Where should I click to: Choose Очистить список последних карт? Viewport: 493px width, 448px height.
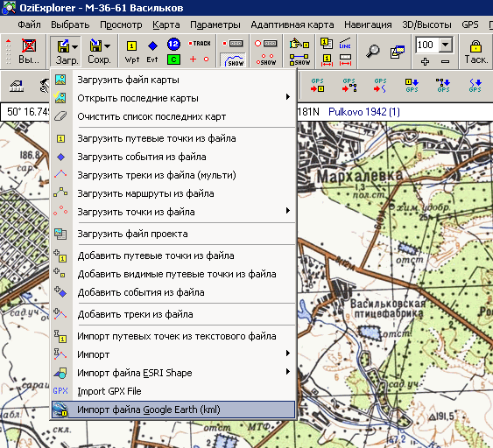(173, 116)
